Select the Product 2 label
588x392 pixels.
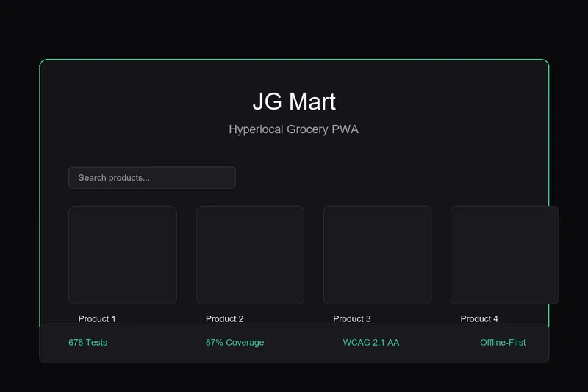[224, 319]
